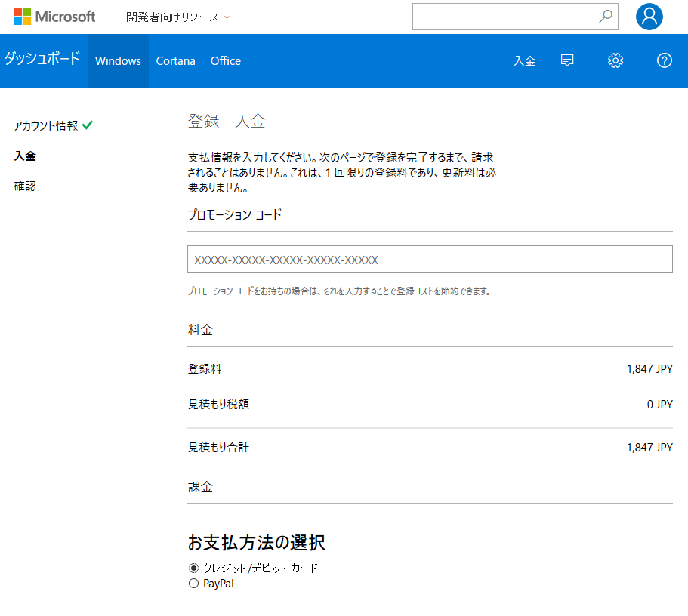Click the help question mark icon
This screenshot has width=688, height=616.
click(x=664, y=61)
